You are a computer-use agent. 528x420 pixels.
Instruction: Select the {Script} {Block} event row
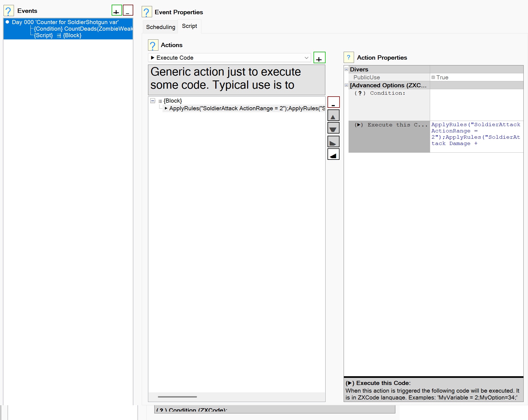[58, 35]
